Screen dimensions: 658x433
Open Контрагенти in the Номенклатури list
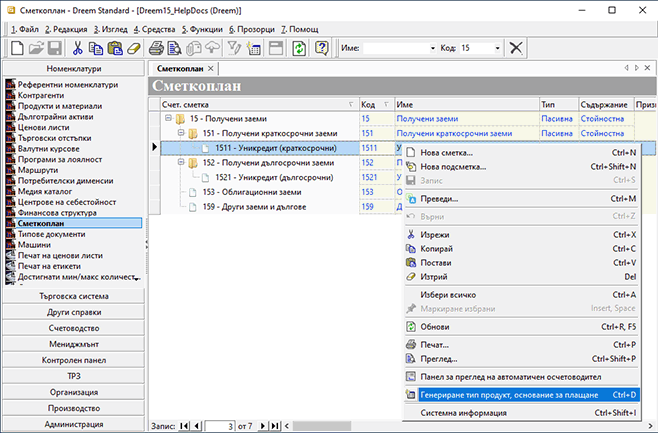(x=41, y=95)
